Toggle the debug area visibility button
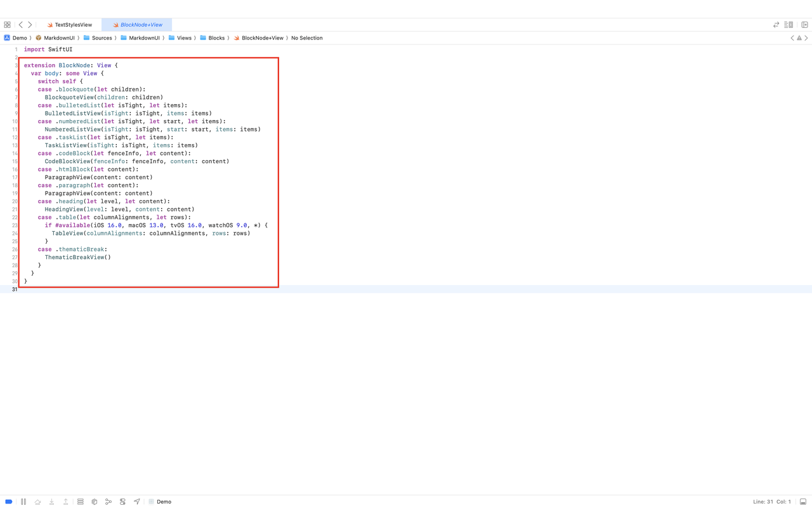The width and height of the screenshot is (812, 508). point(803,502)
